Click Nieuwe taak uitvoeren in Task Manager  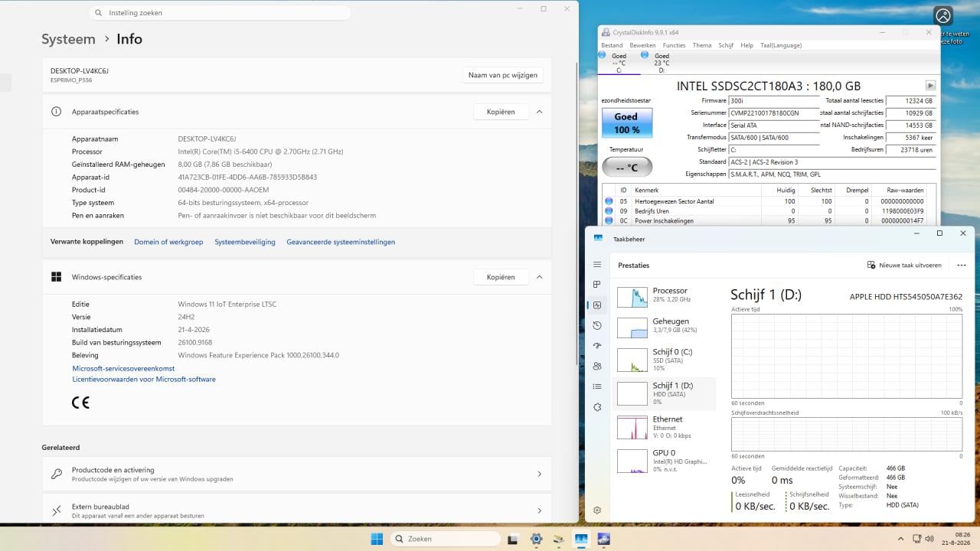[904, 265]
